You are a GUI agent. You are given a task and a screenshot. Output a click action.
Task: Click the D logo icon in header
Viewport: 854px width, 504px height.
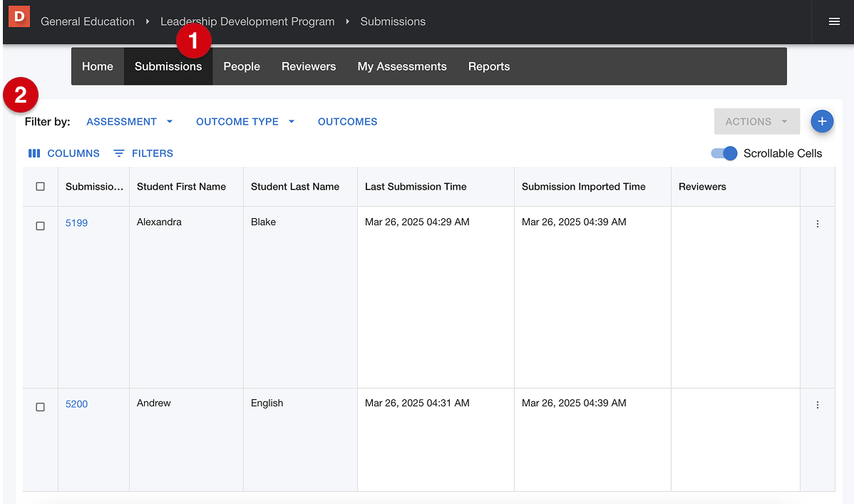(19, 16)
